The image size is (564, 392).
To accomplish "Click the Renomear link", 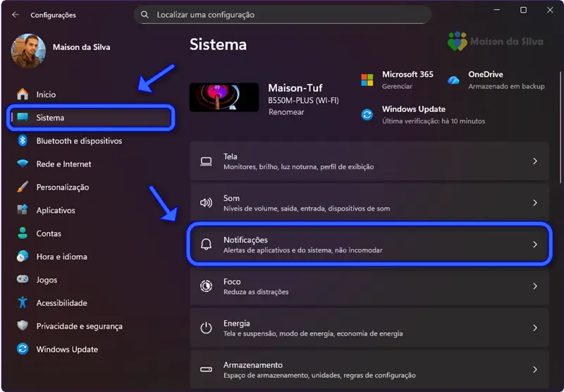I will [286, 112].
